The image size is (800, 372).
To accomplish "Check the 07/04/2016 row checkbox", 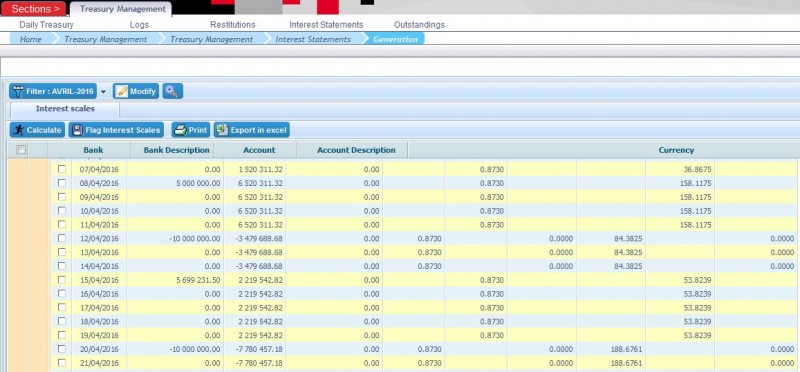I will point(62,169).
